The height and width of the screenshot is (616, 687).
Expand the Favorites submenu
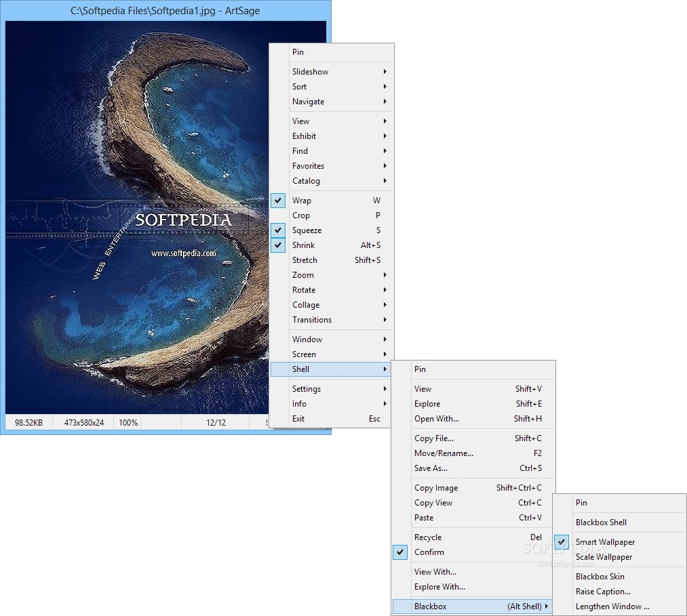[331, 166]
